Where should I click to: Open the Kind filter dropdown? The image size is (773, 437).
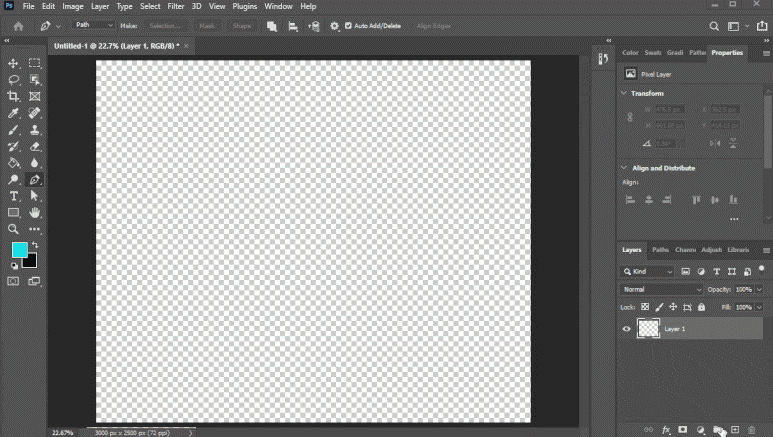tap(647, 271)
